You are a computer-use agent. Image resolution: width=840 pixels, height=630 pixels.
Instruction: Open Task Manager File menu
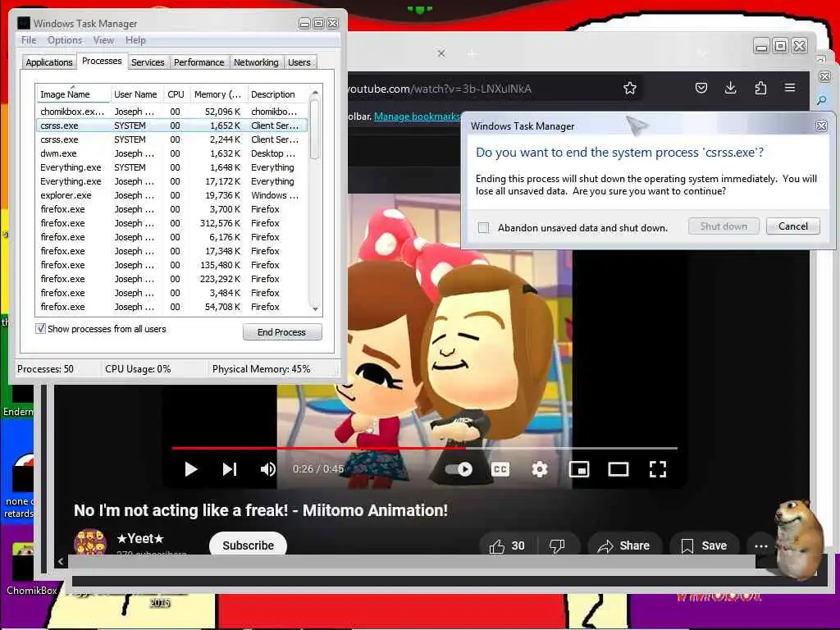(x=29, y=40)
